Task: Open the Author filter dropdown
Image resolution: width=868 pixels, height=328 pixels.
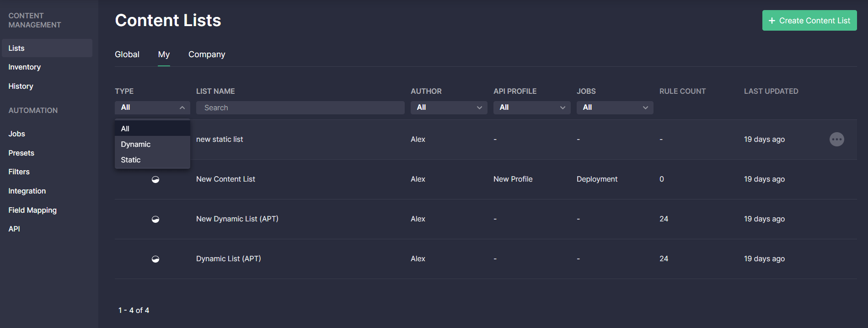Action: tap(449, 108)
